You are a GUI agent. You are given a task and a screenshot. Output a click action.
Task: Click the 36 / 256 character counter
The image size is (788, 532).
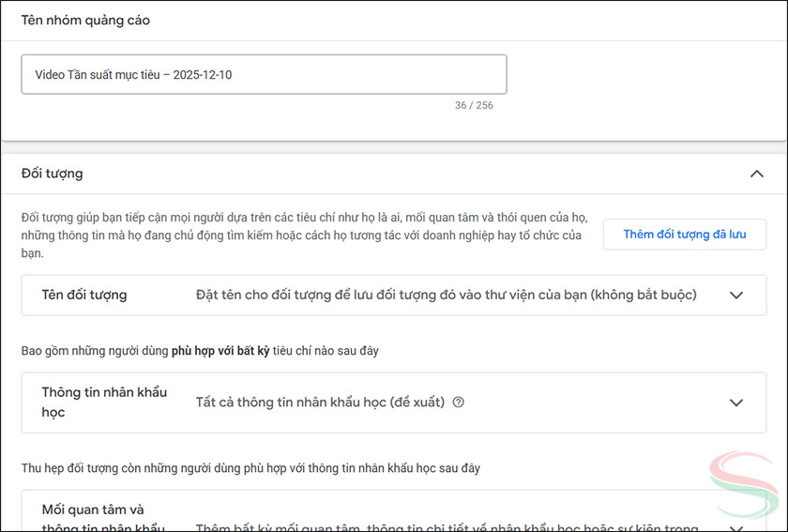(474, 105)
